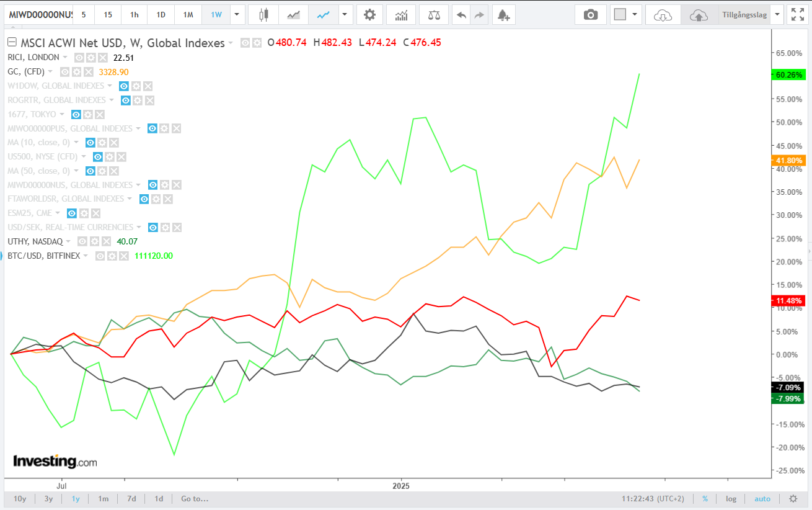Open the indicators chart icon

coord(401,14)
